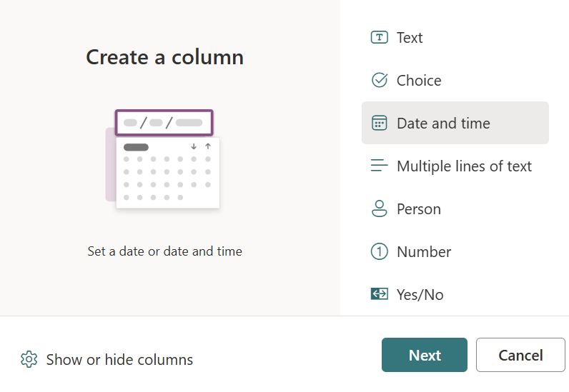Click the Number column type icon

[379, 252]
